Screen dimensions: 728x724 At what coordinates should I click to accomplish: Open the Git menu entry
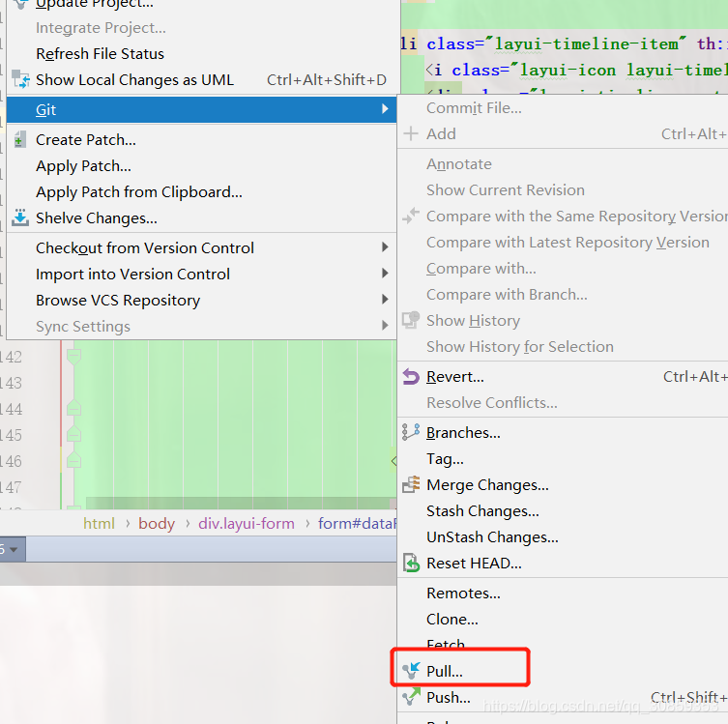pos(201,109)
